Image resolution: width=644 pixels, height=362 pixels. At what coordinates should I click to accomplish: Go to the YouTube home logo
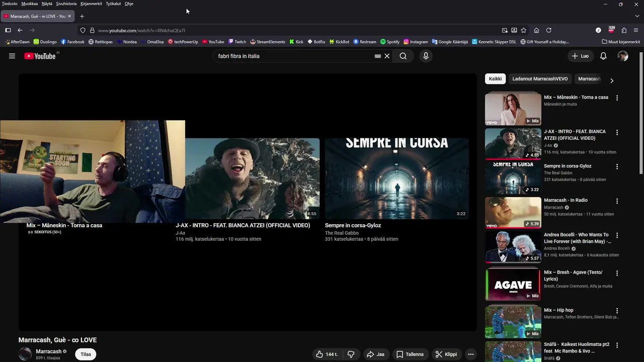pyautogui.click(x=41, y=56)
